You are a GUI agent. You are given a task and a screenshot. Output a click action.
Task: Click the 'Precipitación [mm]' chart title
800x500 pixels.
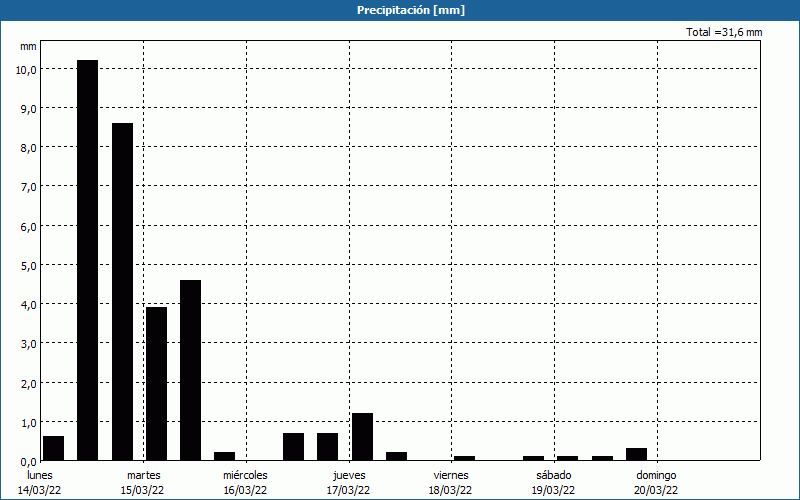coord(411,10)
